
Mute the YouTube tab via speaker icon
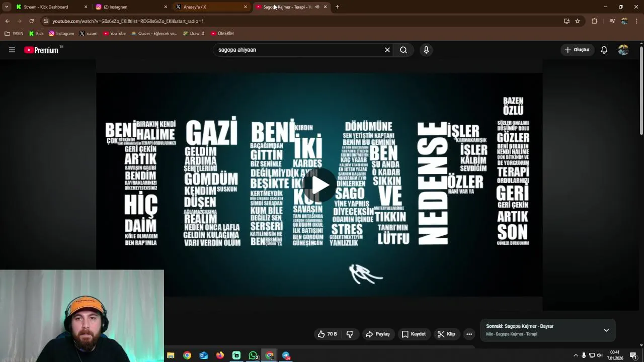tap(317, 7)
